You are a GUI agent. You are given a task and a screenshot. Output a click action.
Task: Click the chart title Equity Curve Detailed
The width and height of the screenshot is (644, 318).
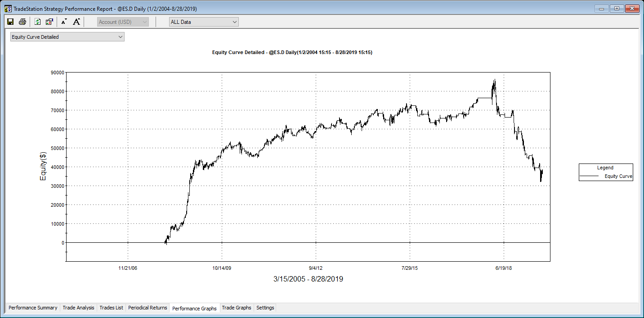point(292,53)
